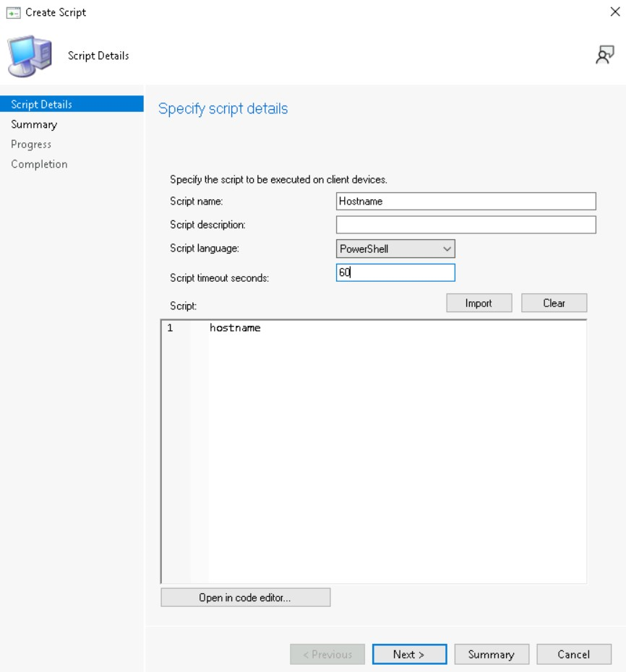
Task: Focus the Script description field
Action: coord(466,225)
